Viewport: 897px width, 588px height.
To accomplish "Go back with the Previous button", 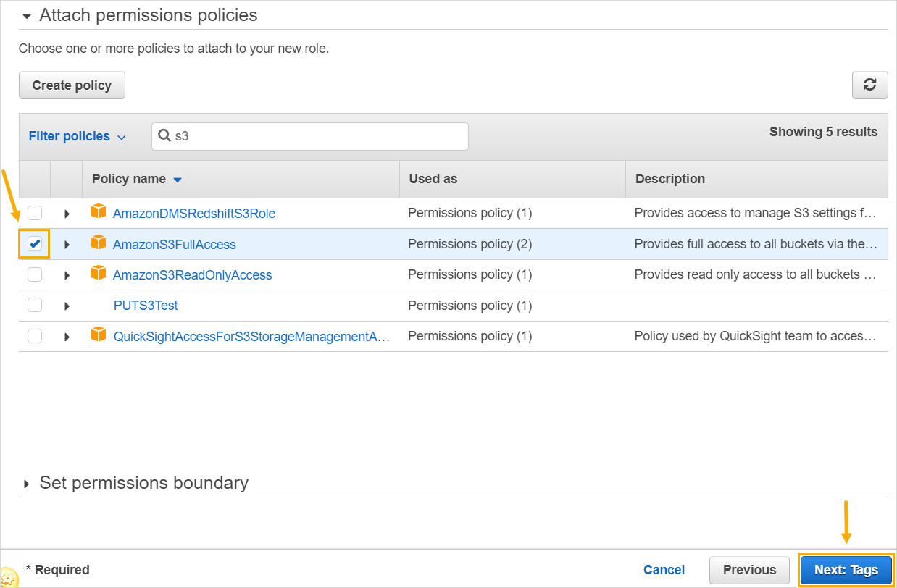I will 749,570.
